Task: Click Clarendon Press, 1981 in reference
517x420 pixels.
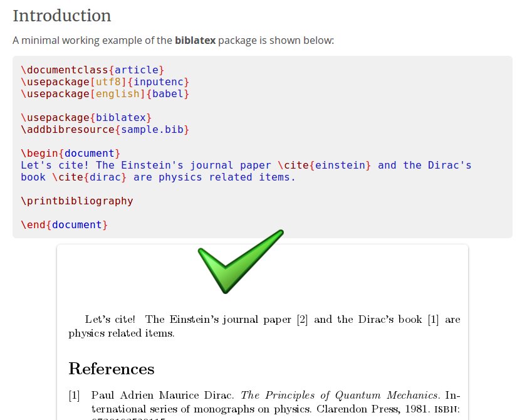Action: (373, 409)
